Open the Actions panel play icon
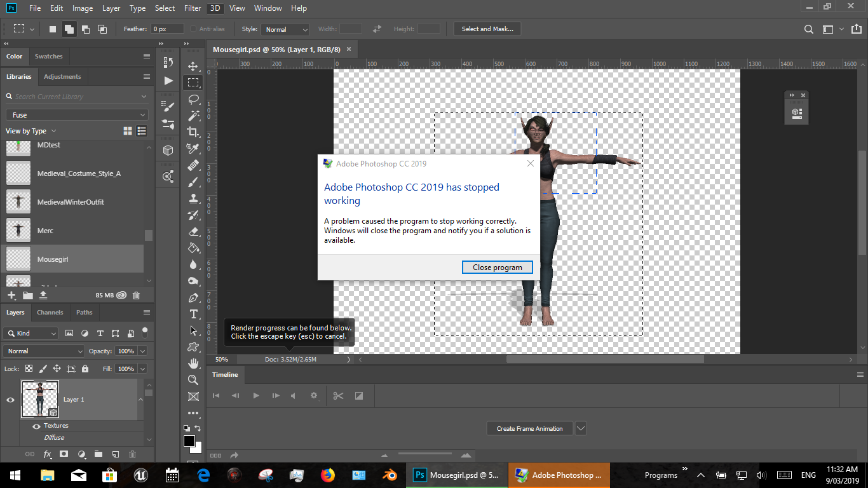The height and width of the screenshot is (488, 868). [168, 81]
